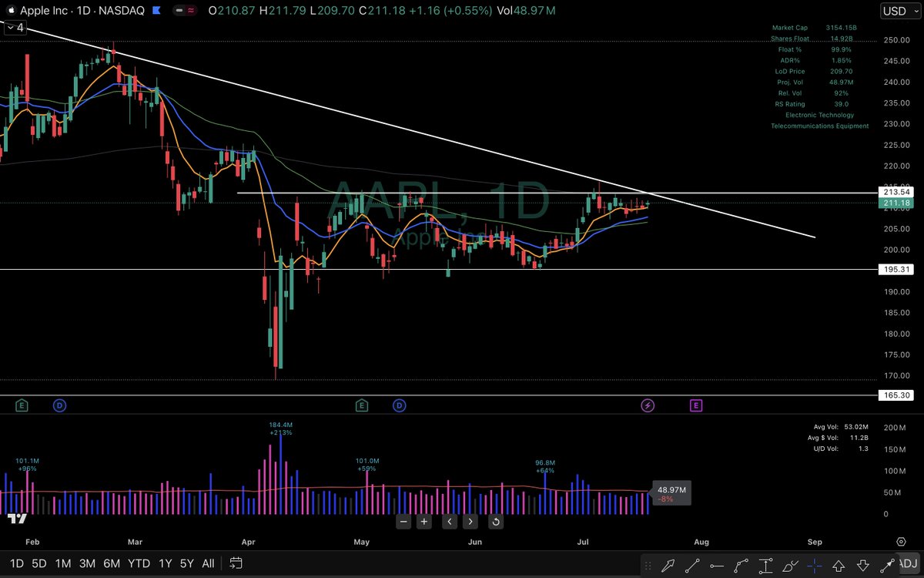Switch to the 5D time range
The image size is (924, 578).
(x=39, y=563)
